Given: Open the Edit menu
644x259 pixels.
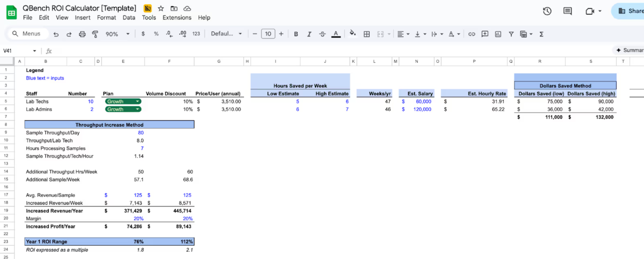Looking at the screenshot, I should [44, 18].
